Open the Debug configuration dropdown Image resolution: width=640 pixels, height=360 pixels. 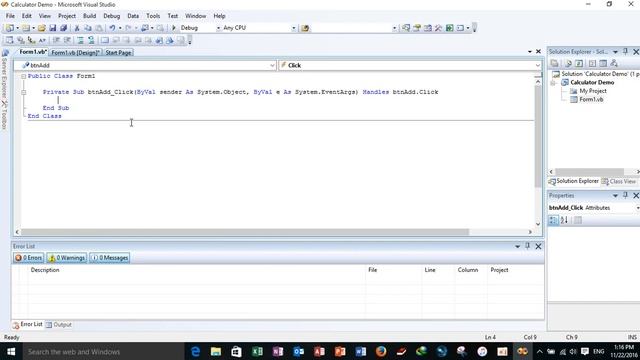218,28
